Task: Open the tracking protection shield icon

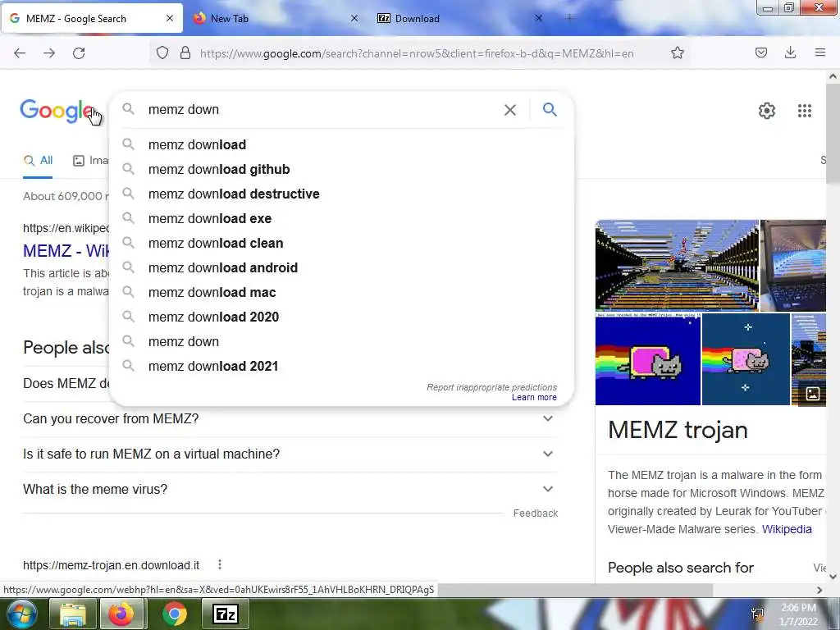Action: pos(162,53)
